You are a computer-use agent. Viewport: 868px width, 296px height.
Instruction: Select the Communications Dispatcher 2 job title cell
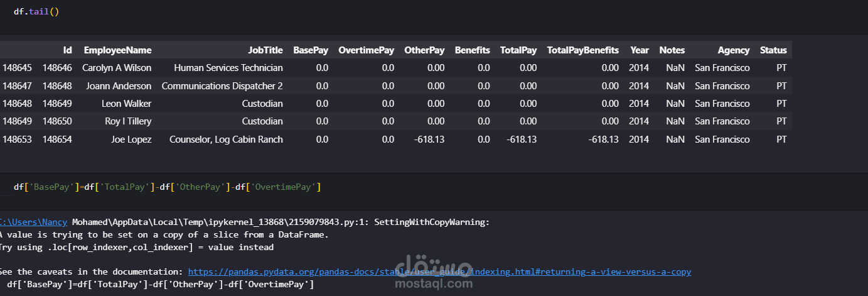(x=222, y=85)
